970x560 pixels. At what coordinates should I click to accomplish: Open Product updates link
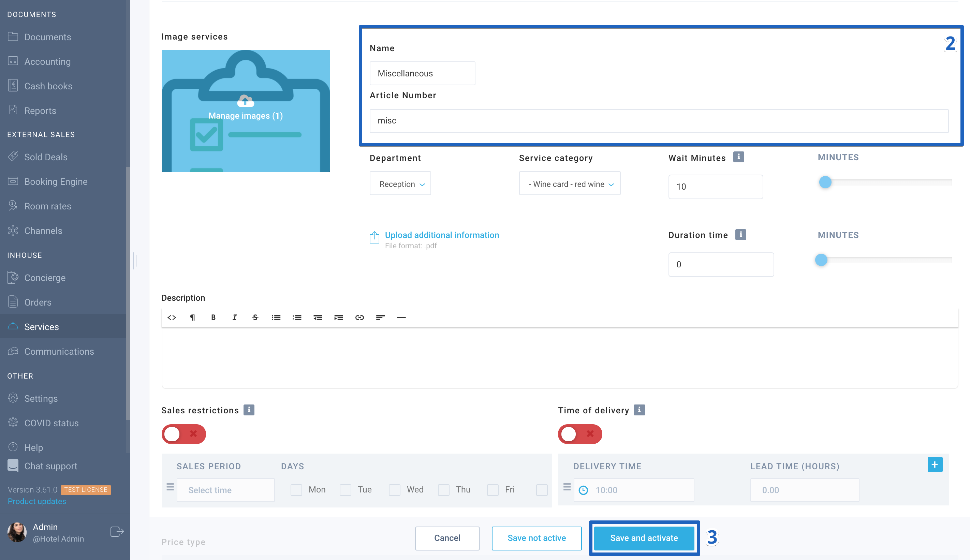37,501
